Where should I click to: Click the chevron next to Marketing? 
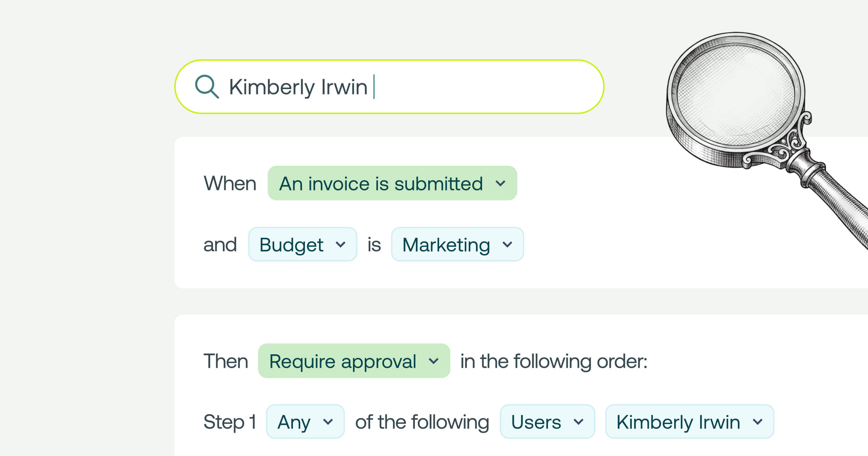point(507,245)
